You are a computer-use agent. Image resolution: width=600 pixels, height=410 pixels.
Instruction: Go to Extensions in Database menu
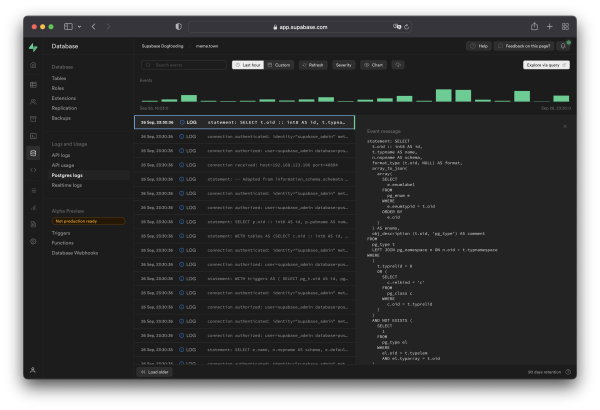64,98
